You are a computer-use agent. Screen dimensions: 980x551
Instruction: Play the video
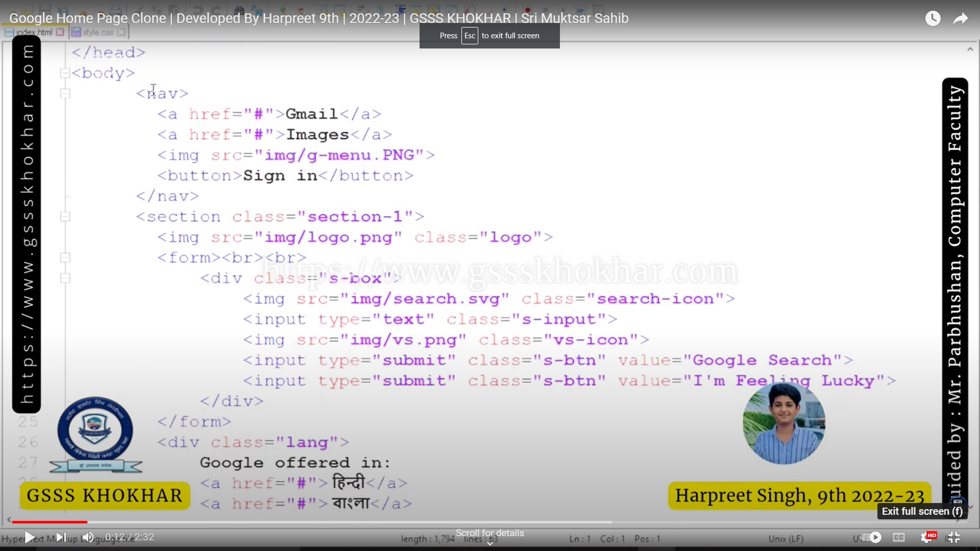[30, 537]
